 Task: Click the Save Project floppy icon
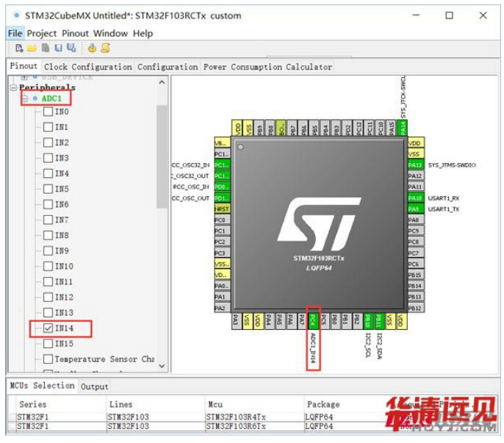tap(58, 48)
